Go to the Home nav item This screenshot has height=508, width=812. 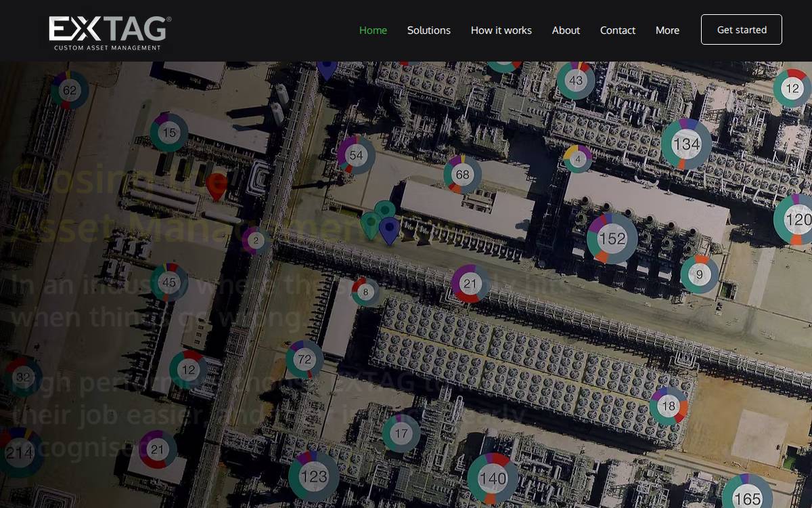tap(373, 30)
